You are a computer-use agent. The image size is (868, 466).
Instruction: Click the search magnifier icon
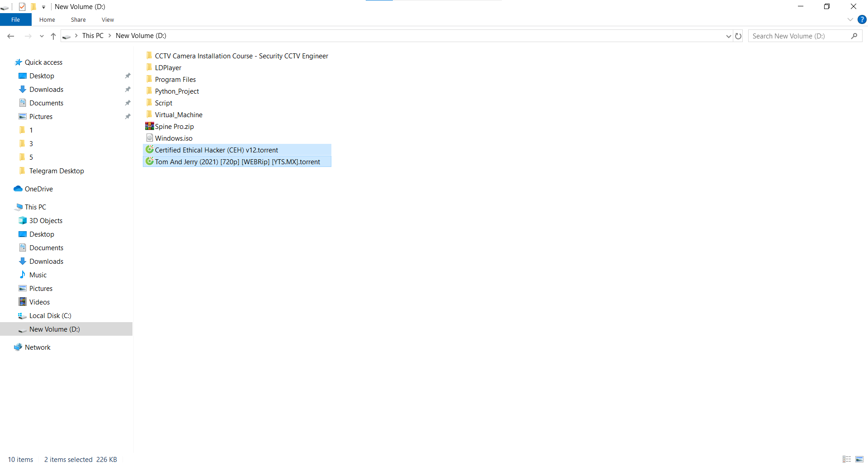coord(854,36)
